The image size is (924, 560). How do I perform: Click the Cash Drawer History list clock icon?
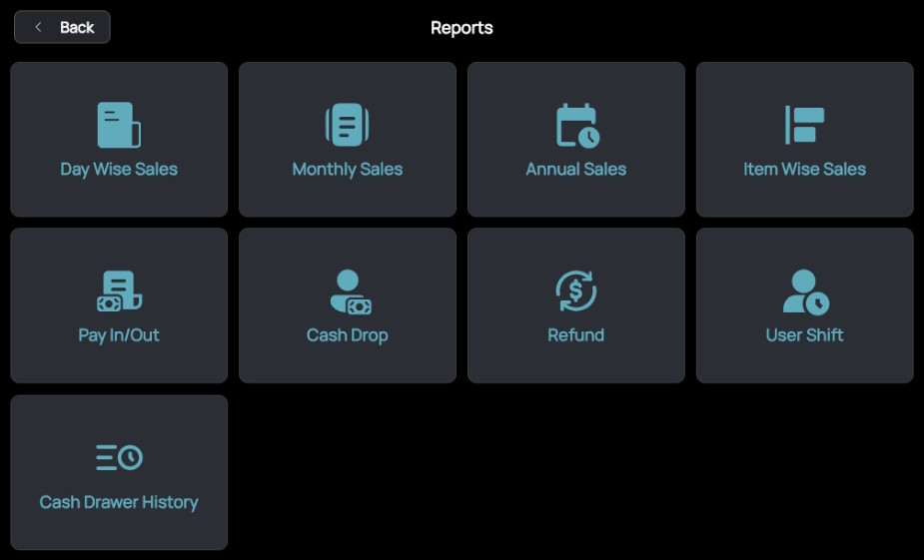pyautogui.click(x=120, y=457)
